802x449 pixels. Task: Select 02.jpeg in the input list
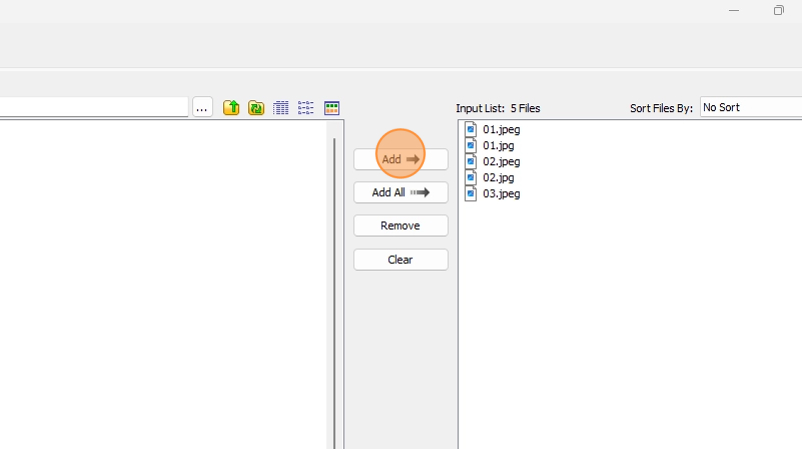point(501,161)
